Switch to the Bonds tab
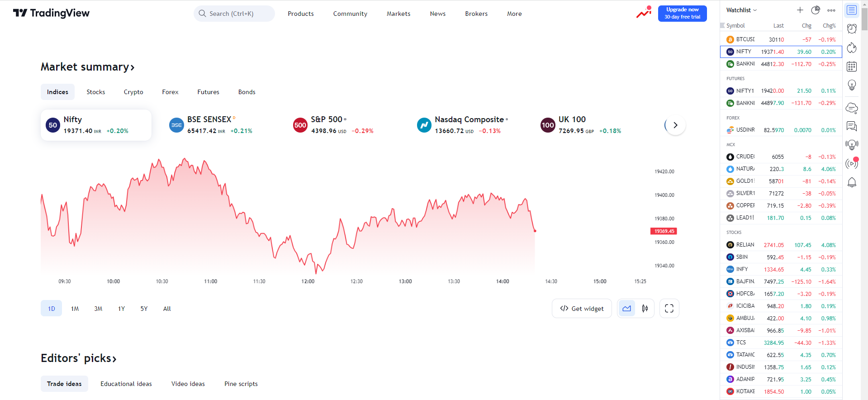The image size is (868, 400). [x=247, y=92]
